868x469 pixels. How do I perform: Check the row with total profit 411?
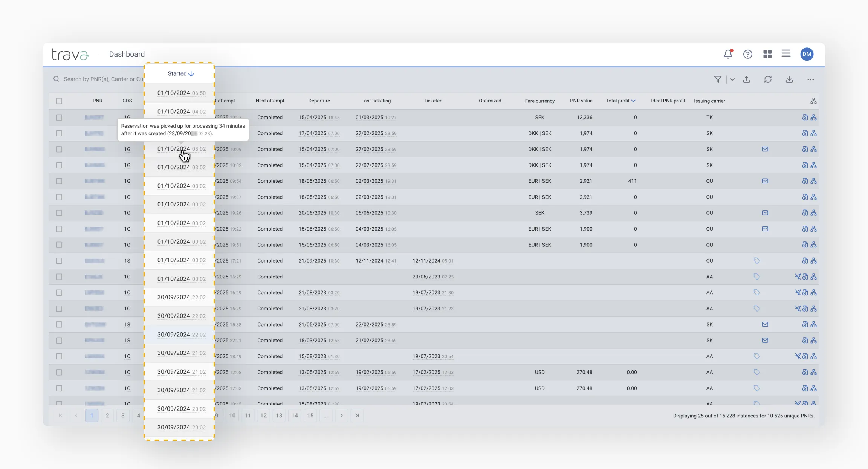point(59,181)
